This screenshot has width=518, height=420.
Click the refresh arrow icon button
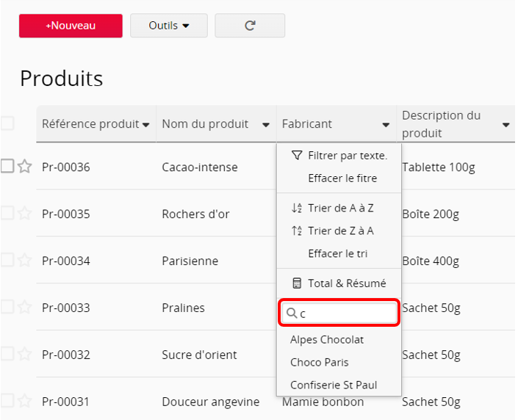[250, 26]
